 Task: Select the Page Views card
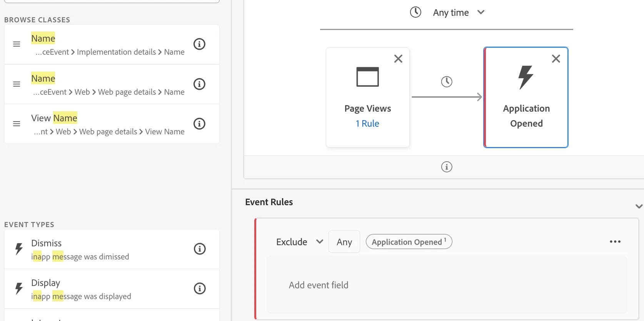[368, 97]
